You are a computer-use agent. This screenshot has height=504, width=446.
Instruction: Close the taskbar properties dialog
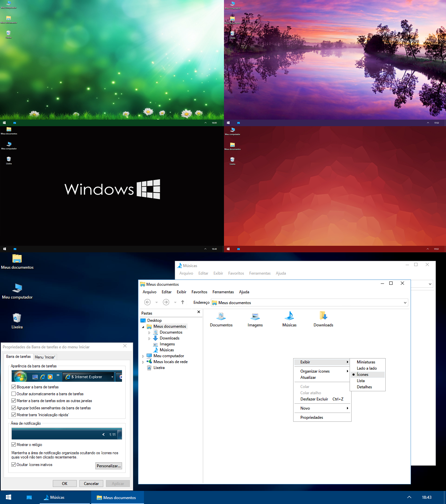125,346
